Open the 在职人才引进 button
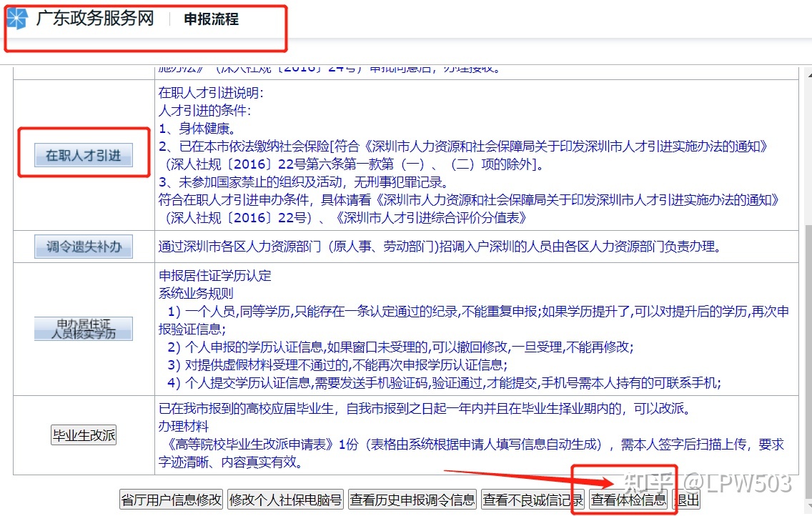Viewport: 812px width, 516px height. click(x=84, y=155)
